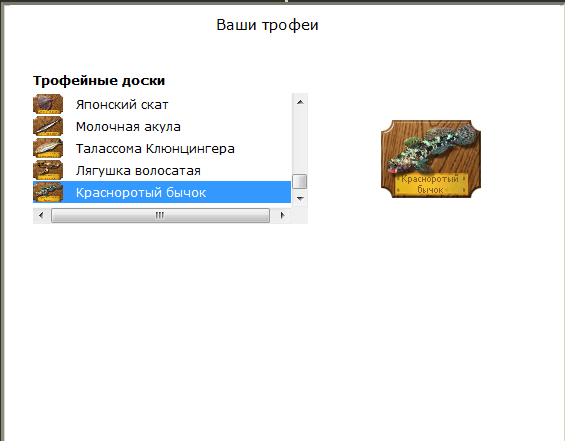Click the Японский скат trophy icon
The height and width of the screenshot is (441, 565).
[x=48, y=104]
